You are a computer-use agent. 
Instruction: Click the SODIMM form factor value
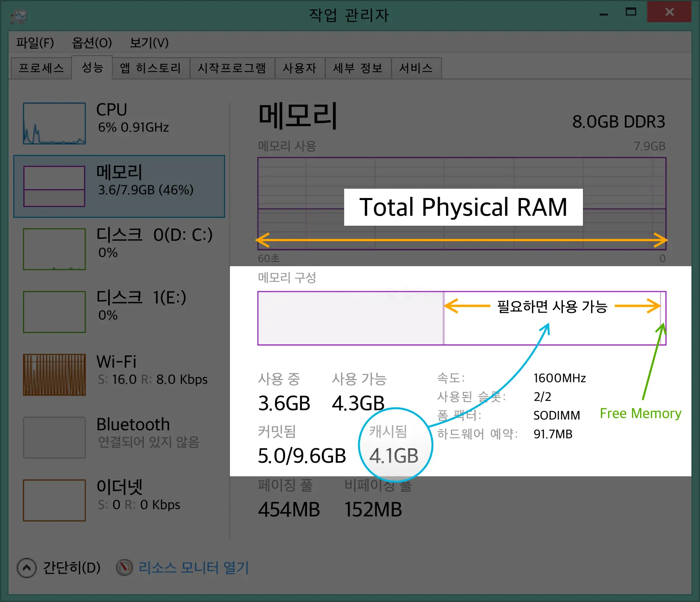(556, 415)
